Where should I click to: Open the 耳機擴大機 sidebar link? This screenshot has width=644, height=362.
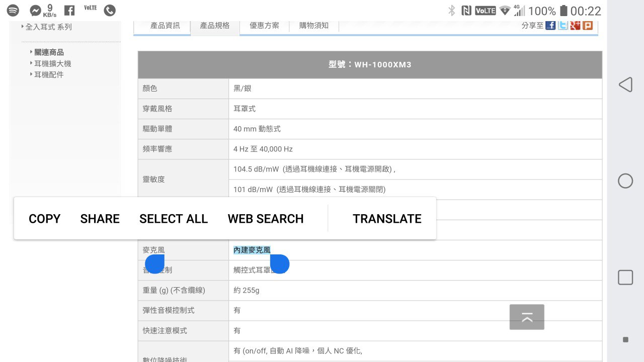point(52,63)
